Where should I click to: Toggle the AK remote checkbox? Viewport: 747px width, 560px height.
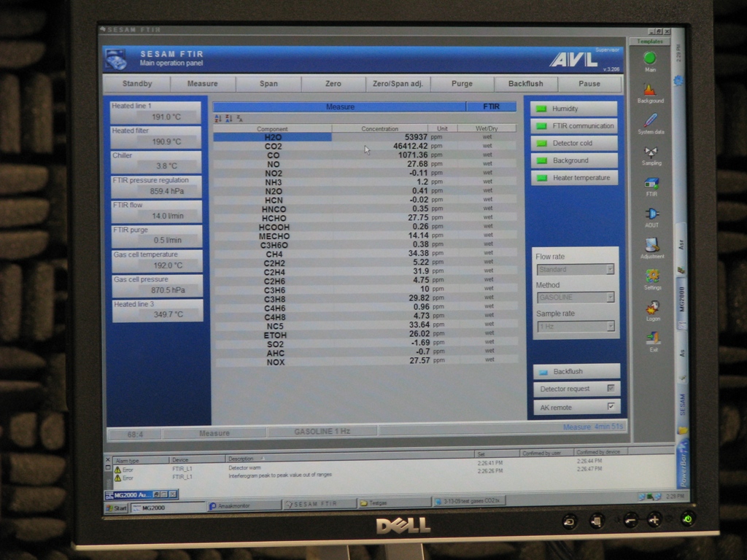tap(611, 406)
